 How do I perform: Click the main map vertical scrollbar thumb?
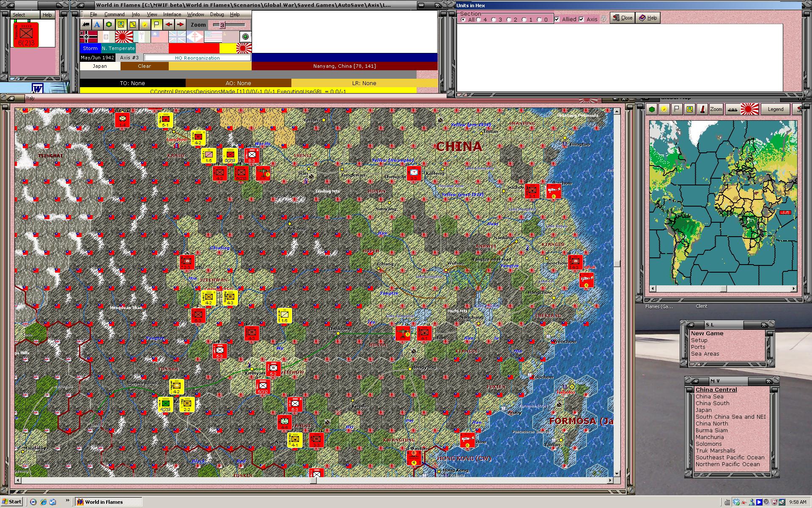[x=617, y=264]
